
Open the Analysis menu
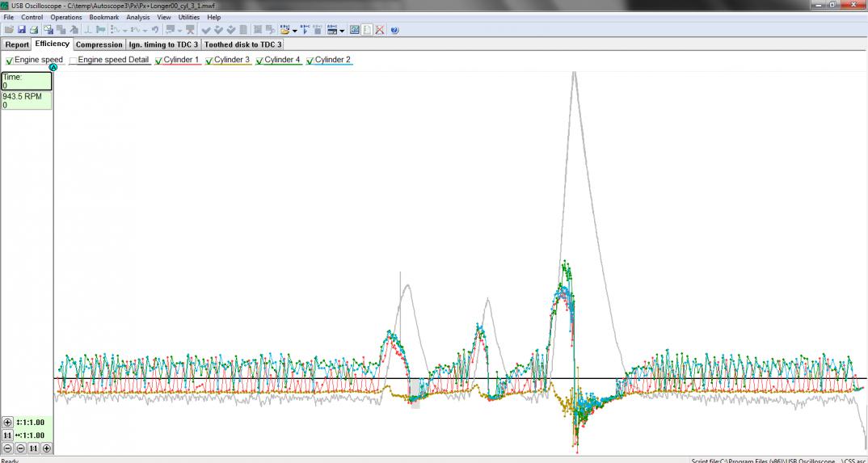tap(137, 17)
